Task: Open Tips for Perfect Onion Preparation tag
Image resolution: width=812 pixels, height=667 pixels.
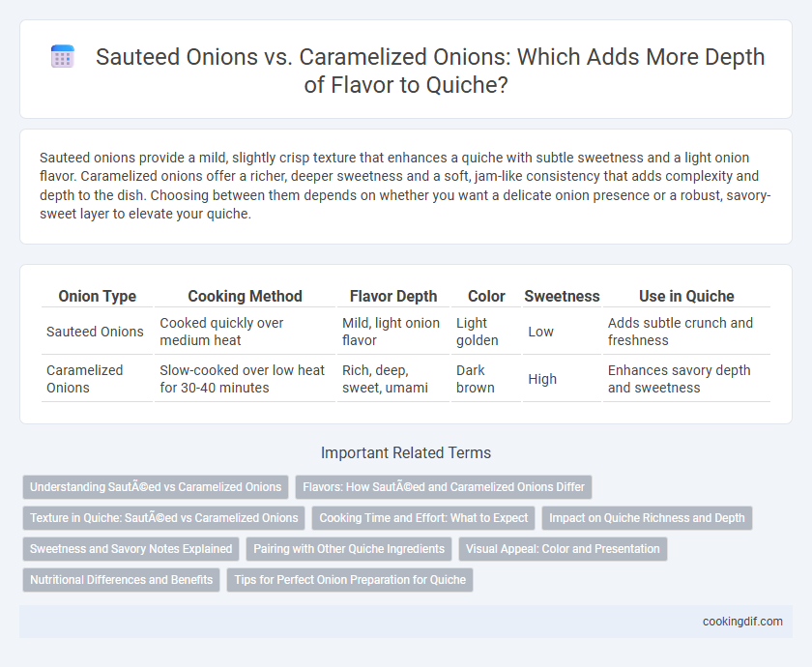Action: (350, 580)
